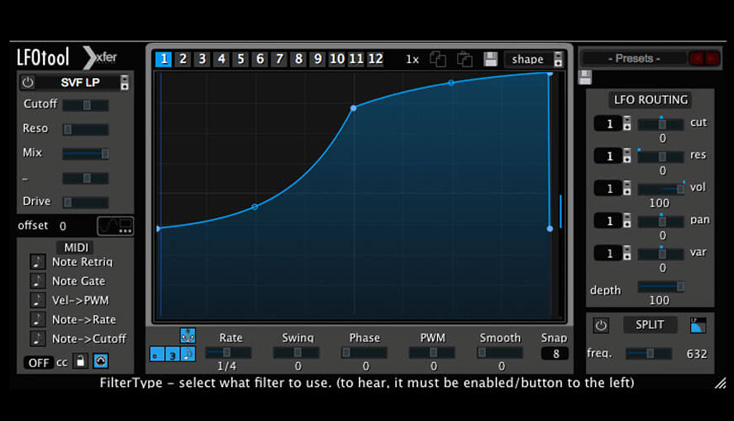Select graph tab 10

[337, 59]
